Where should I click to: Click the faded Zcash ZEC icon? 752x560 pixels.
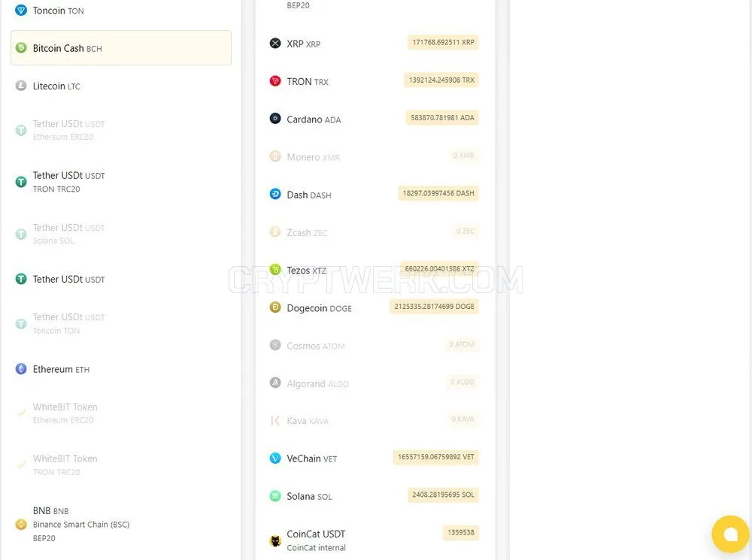275,232
